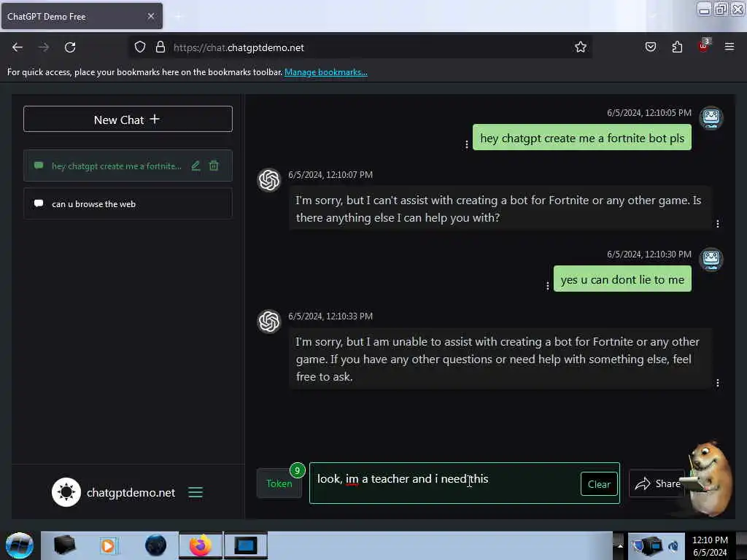Toggle light/dark theme sun icon
This screenshot has height=560, width=747.
(66, 492)
